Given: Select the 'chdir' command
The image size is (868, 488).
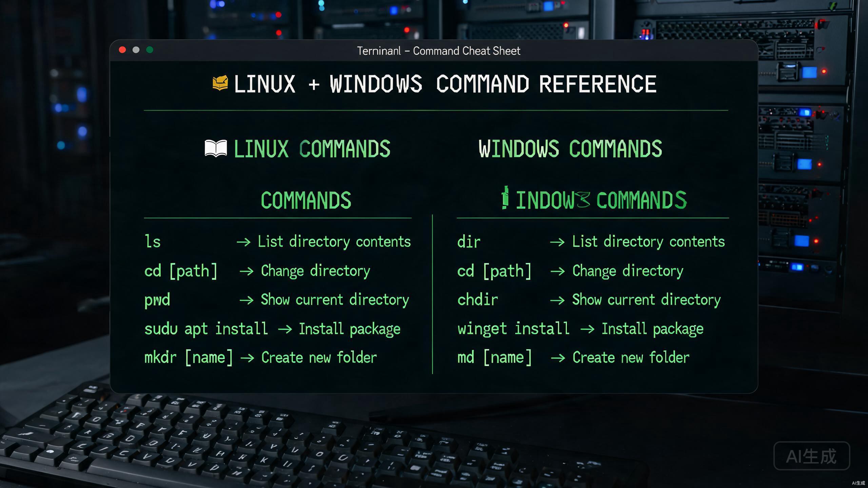Looking at the screenshot, I should (x=478, y=300).
